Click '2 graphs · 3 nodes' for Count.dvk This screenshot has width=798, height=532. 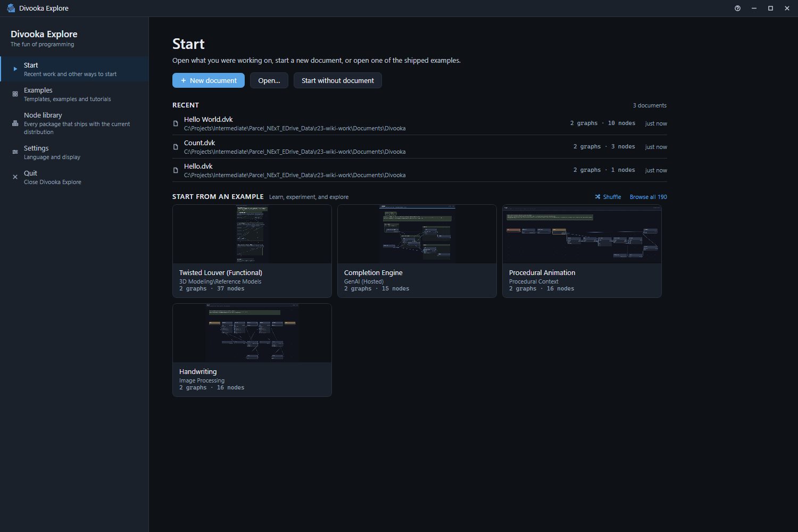click(x=604, y=147)
